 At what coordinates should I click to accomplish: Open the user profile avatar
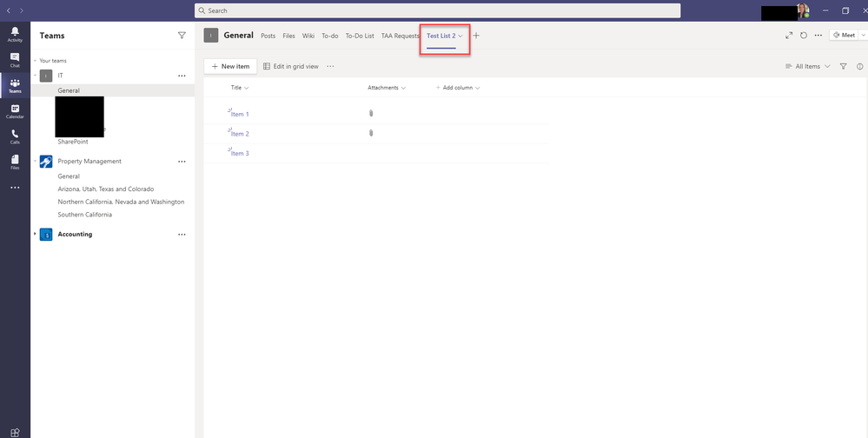[802, 10]
